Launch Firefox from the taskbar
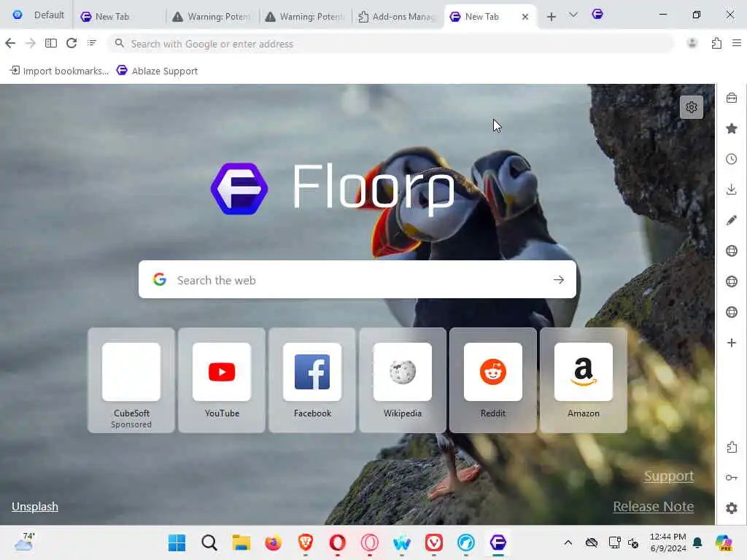Screen dimensions: 747x560 click(x=273, y=542)
